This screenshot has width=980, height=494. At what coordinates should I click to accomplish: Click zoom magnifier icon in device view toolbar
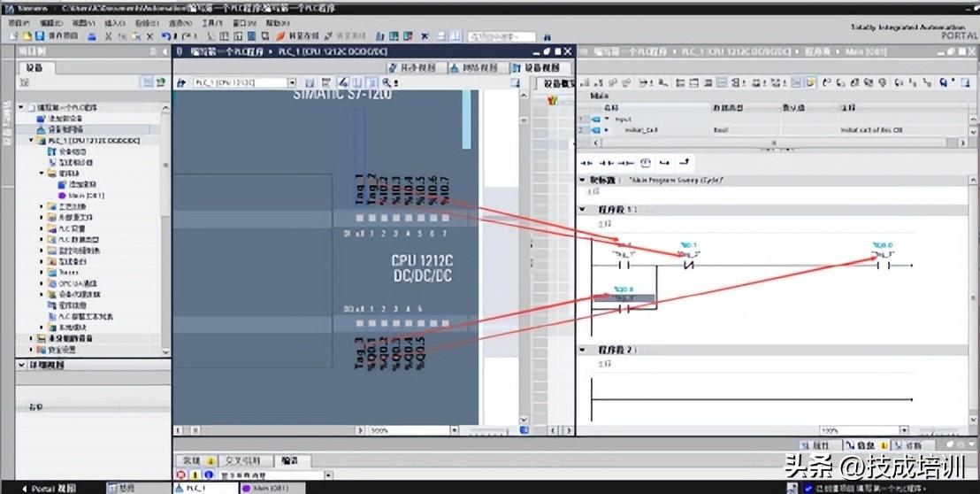tap(387, 82)
